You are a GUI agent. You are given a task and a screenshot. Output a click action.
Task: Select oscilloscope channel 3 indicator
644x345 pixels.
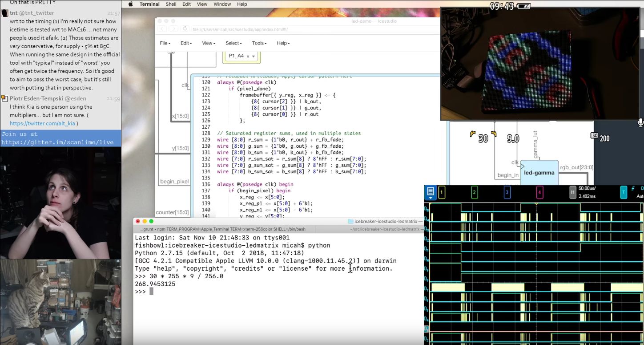click(507, 192)
